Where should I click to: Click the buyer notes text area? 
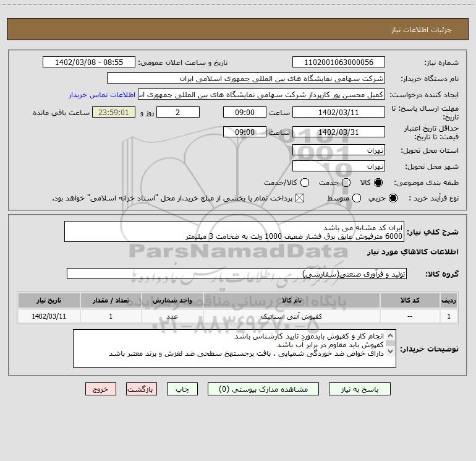[234, 348]
